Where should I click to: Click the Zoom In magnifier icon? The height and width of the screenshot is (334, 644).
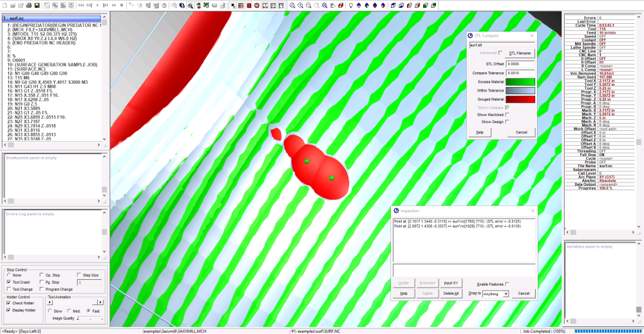[300, 5]
